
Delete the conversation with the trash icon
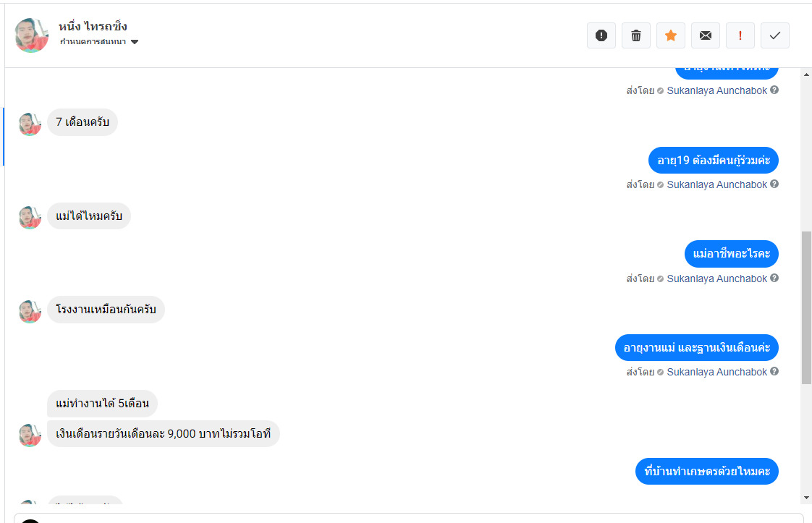[x=636, y=35]
